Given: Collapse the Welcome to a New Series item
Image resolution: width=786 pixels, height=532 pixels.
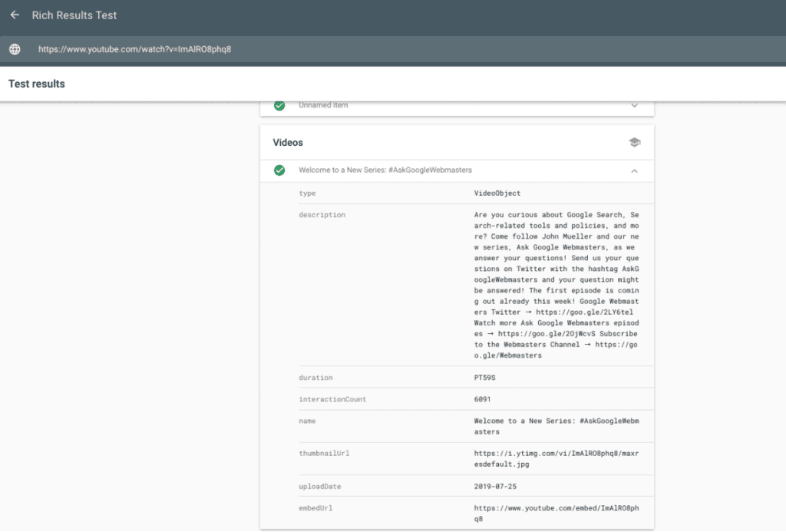Looking at the screenshot, I should (x=634, y=170).
